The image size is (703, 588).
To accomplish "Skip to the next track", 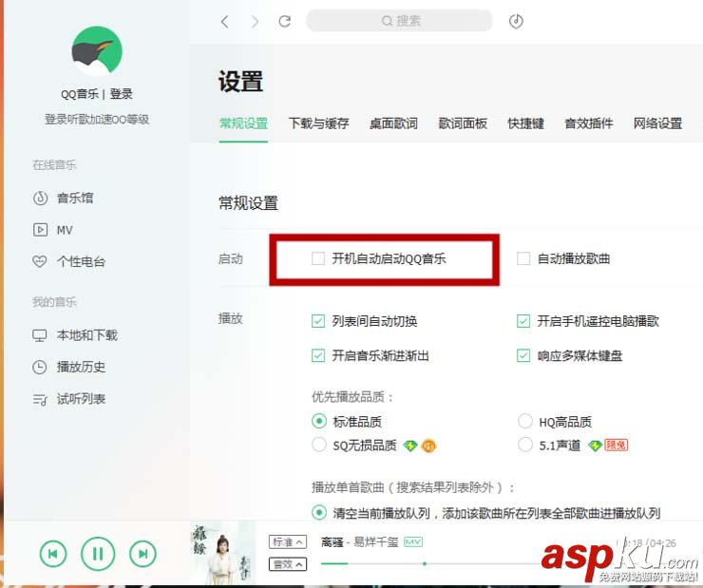I will [x=142, y=554].
